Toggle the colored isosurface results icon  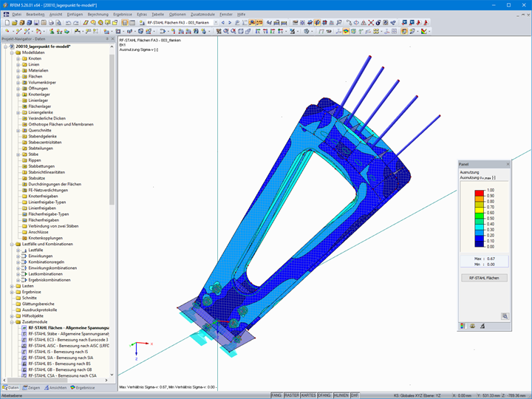[x=346, y=31]
